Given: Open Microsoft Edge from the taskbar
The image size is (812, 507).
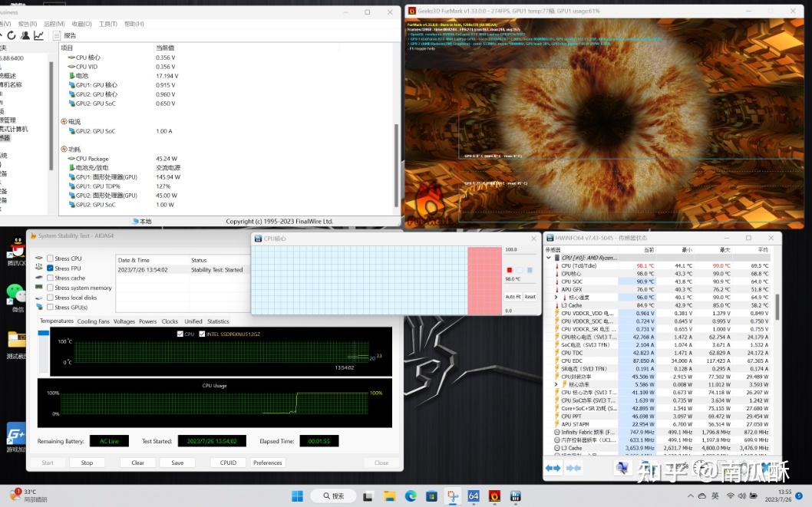Looking at the screenshot, I should click(x=411, y=496).
